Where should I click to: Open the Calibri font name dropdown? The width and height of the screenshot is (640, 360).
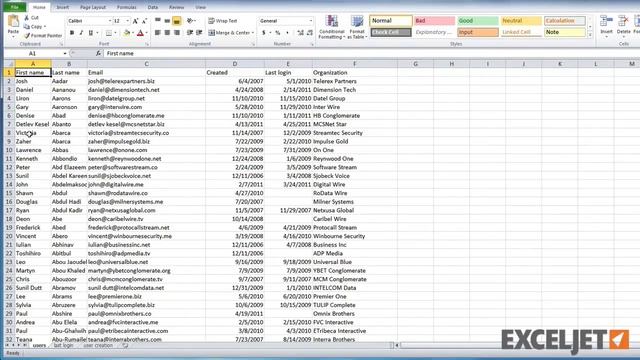tap(109, 21)
